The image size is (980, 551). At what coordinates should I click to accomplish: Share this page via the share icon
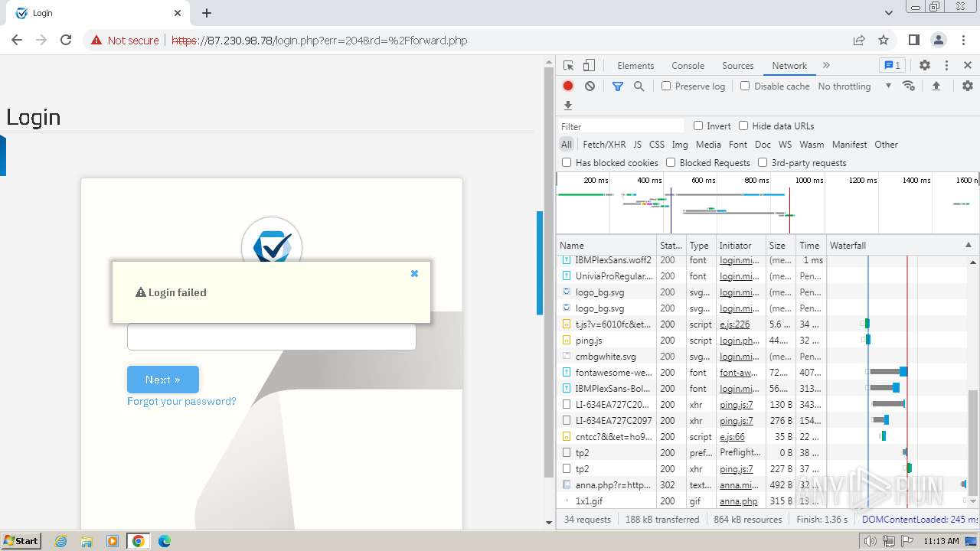tap(859, 40)
